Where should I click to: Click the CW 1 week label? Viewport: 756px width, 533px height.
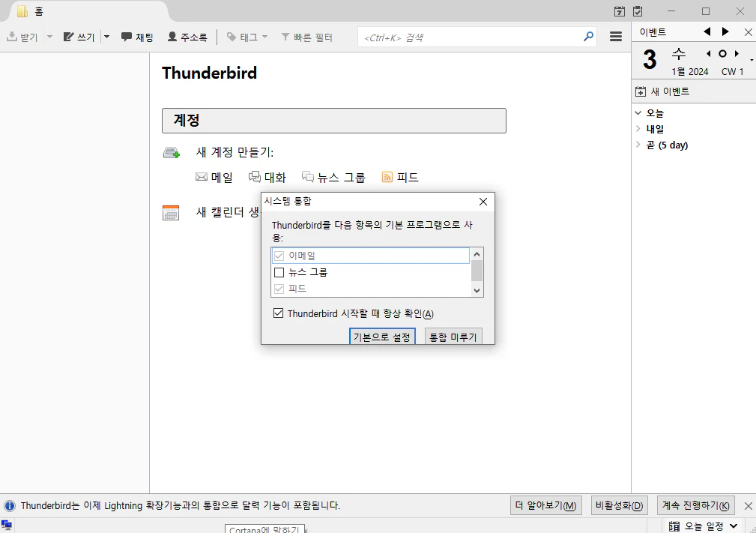pos(732,71)
